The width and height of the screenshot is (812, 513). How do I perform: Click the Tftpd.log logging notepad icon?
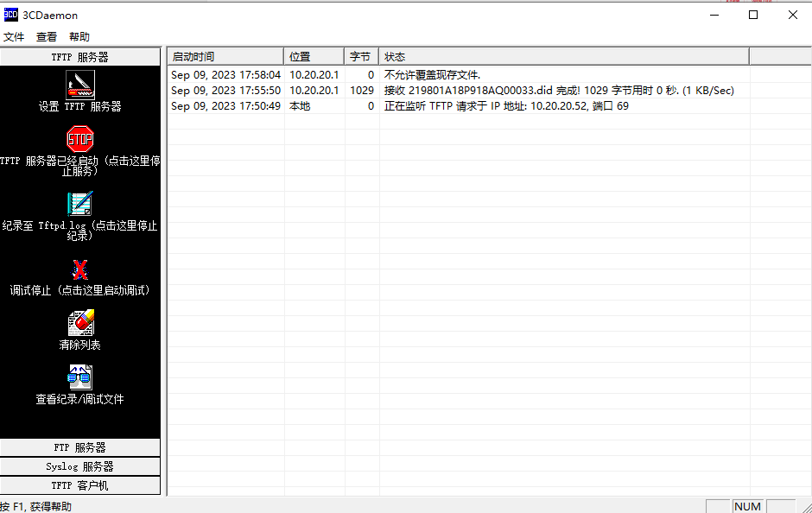coord(80,204)
